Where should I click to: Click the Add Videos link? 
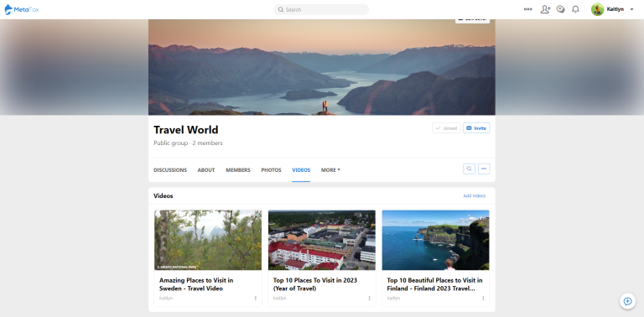click(475, 196)
